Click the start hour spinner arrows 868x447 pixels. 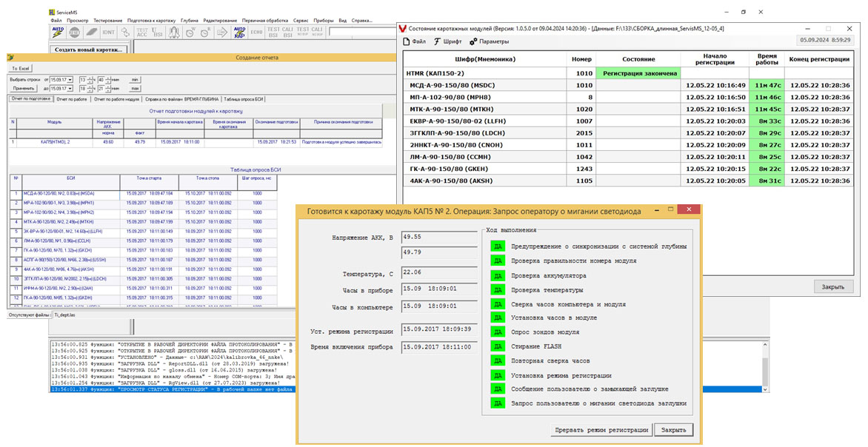coord(91,79)
